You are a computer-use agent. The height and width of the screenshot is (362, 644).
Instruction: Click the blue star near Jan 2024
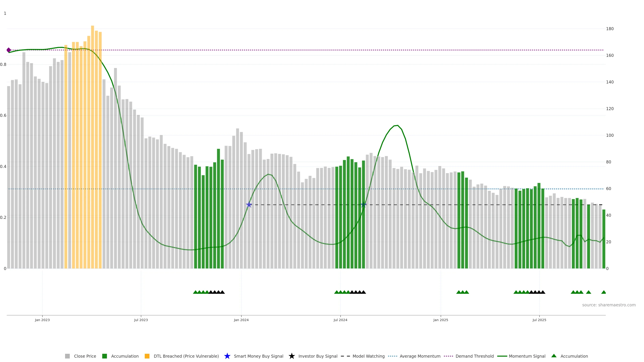tap(249, 205)
